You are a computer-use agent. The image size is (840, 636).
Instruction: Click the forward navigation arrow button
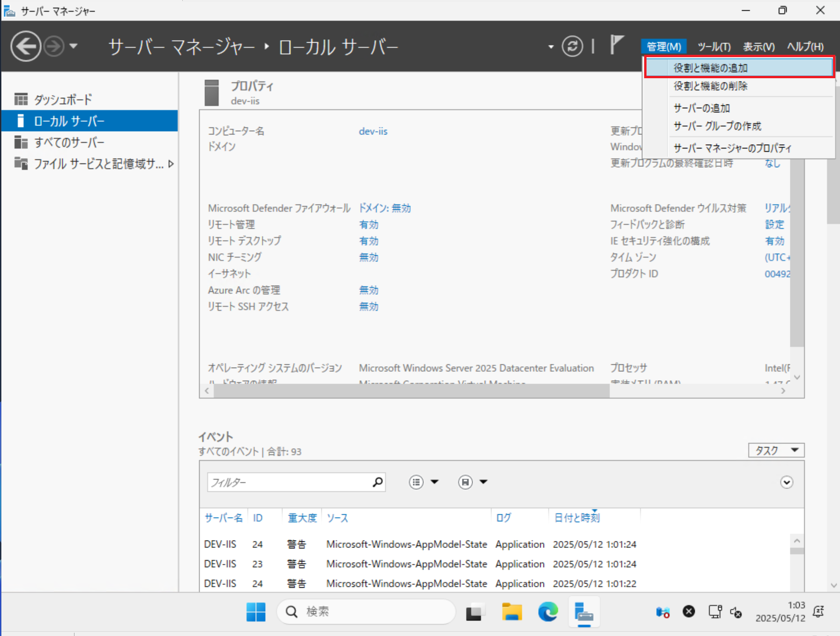click(54, 46)
